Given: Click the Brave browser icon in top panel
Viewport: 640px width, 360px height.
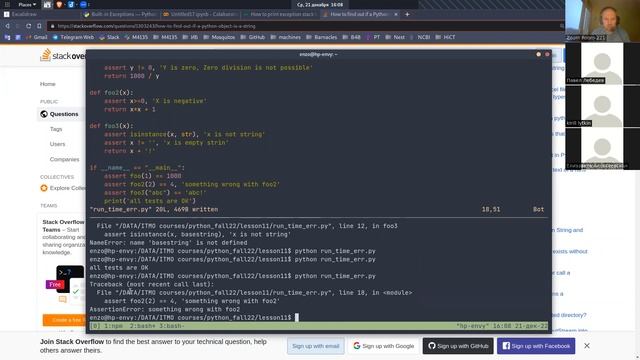Looking at the screenshot, I should tap(59, 4).
